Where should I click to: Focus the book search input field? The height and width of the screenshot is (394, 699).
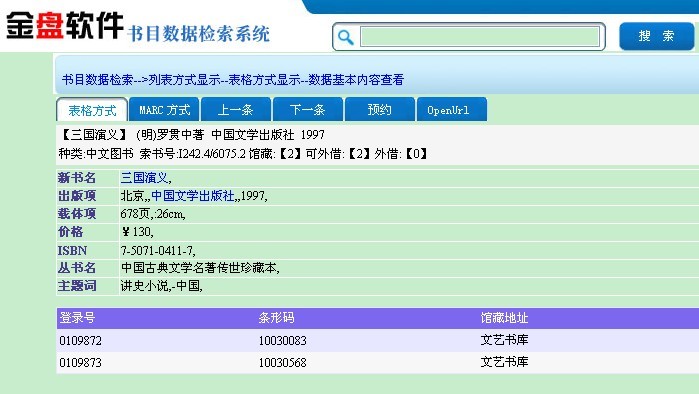(x=480, y=37)
